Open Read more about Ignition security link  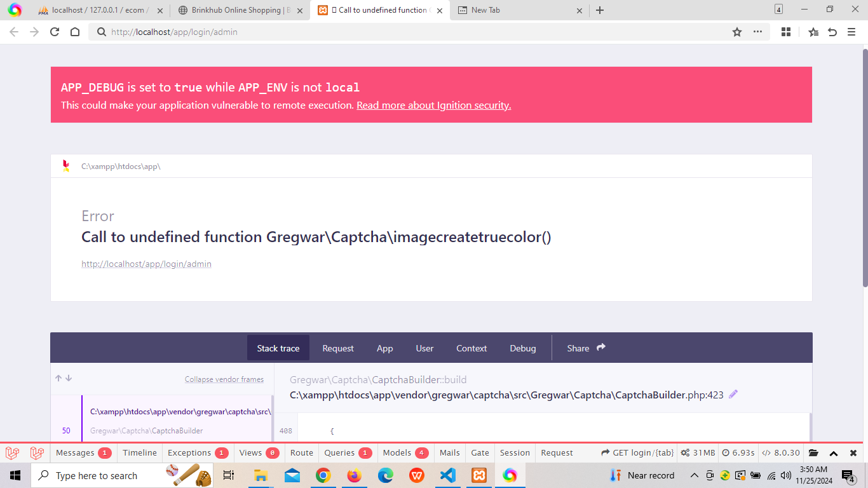click(x=433, y=105)
